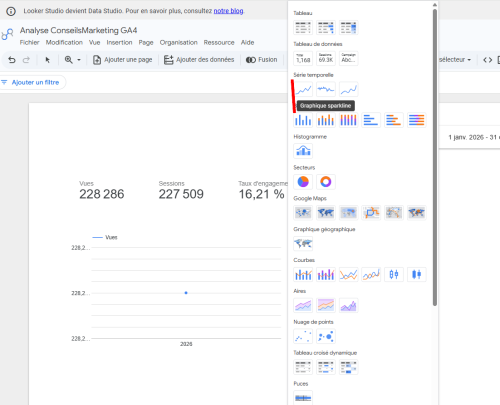This screenshot has width=500, height=405.
Task: Select the first Courbes combo chart
Action: [x=303, y=274]
